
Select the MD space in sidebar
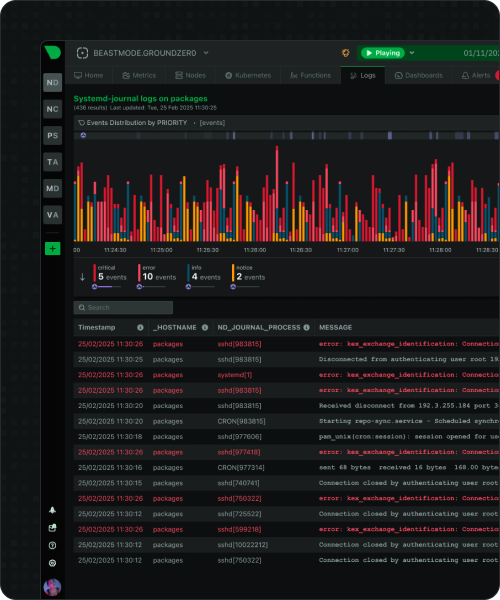52,188
